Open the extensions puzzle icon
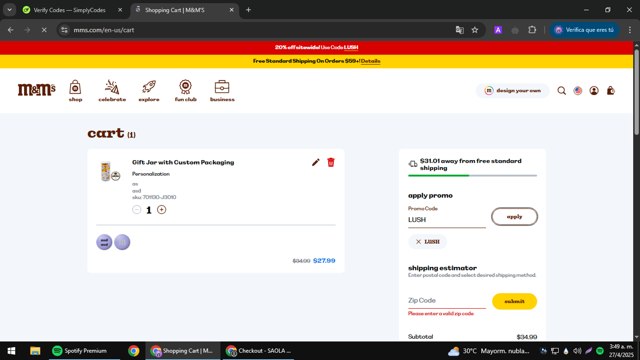640x360 pixels. (x=532, y=30)
